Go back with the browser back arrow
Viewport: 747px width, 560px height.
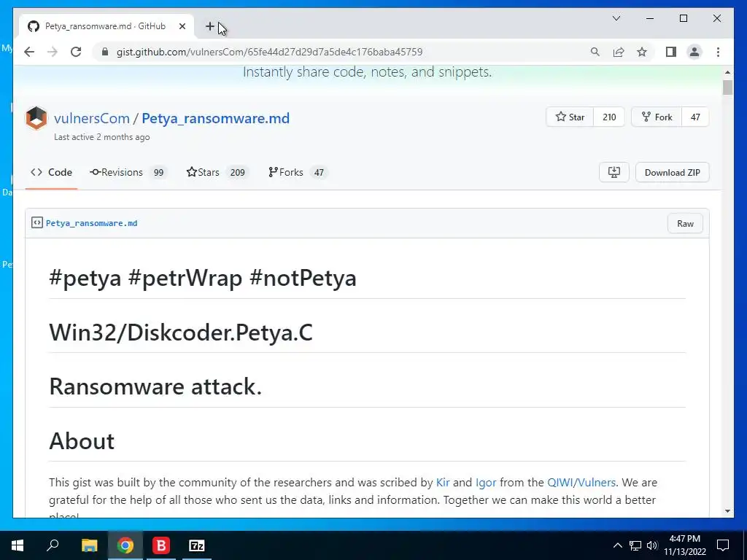point(29,52)
